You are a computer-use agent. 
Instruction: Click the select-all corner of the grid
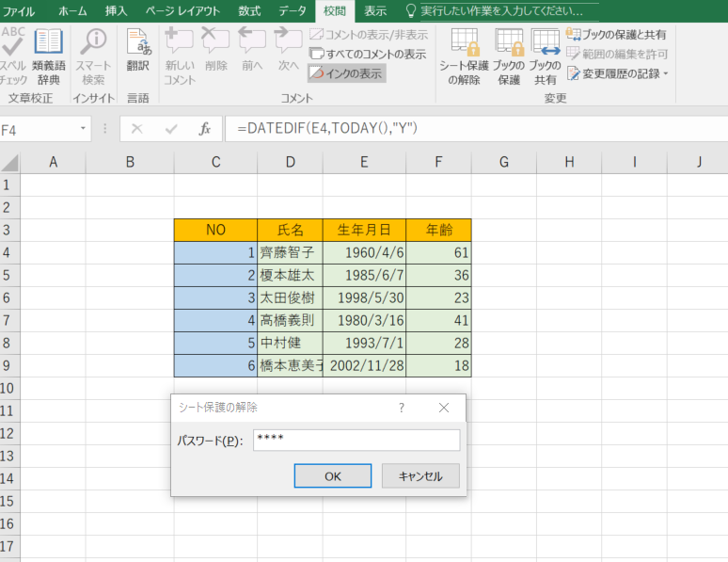pos(9,162)
